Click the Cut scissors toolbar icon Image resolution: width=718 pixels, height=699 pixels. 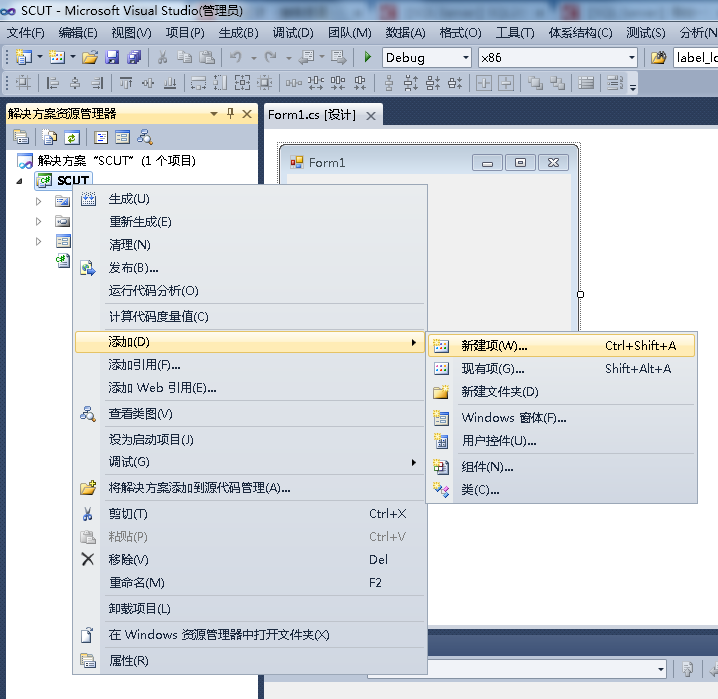pos(163,58)
